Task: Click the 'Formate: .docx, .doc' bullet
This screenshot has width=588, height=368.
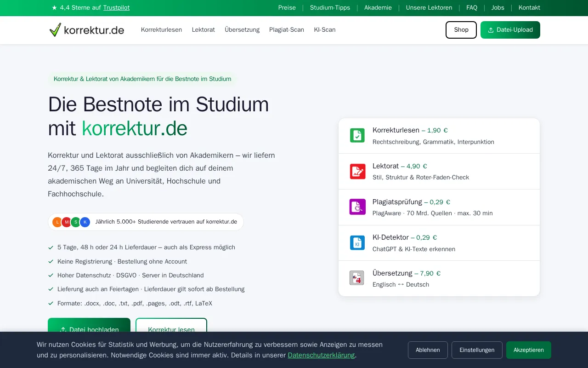Action: click(x=135, y=303)
